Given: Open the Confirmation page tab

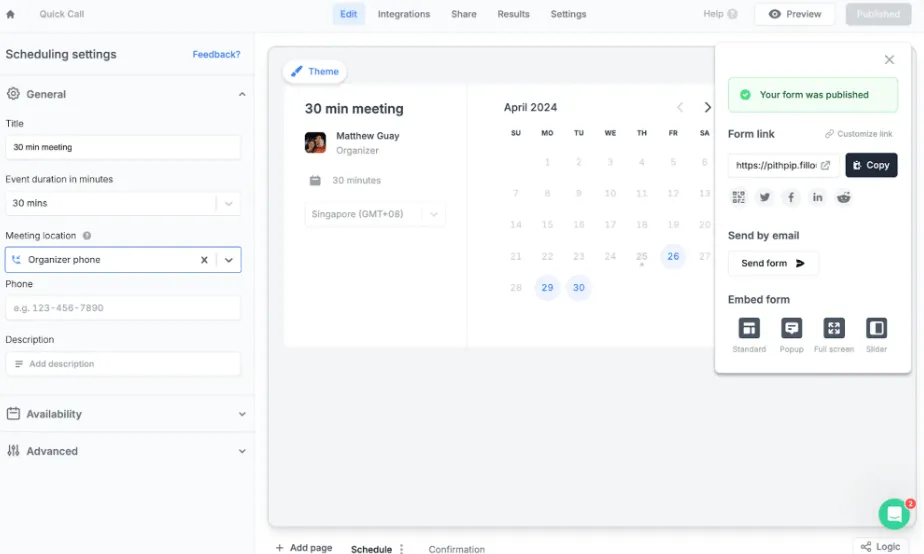Looking at the screenshot, I should (x=457, y=549).
